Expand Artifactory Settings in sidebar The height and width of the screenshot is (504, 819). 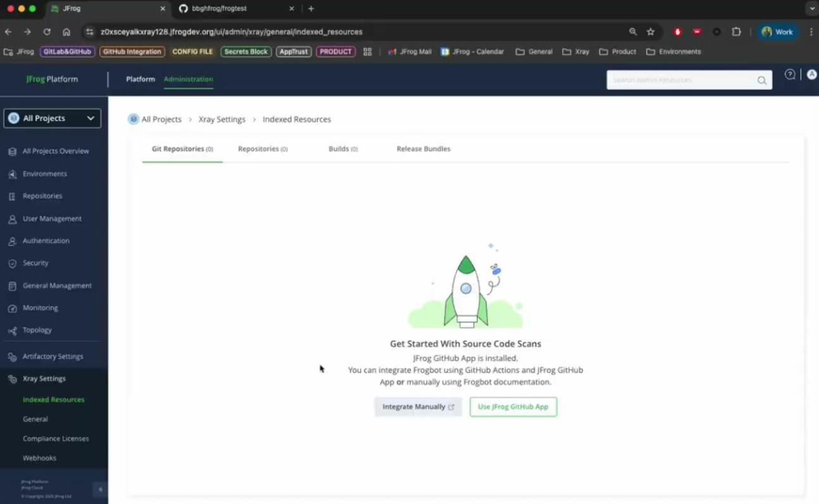(x=53, y=357)
